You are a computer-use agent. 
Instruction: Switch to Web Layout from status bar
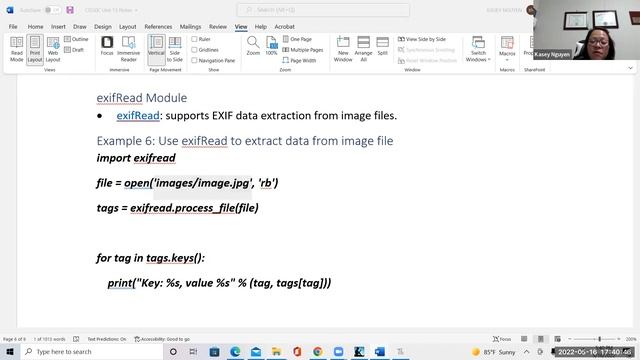[x=557, y=339]
